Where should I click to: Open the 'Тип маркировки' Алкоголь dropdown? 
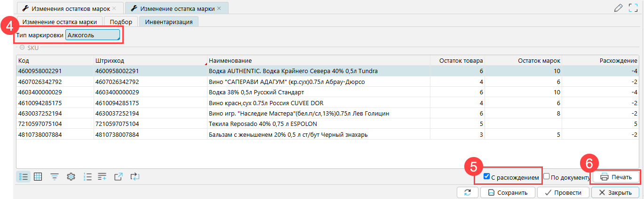coord(93,35)
